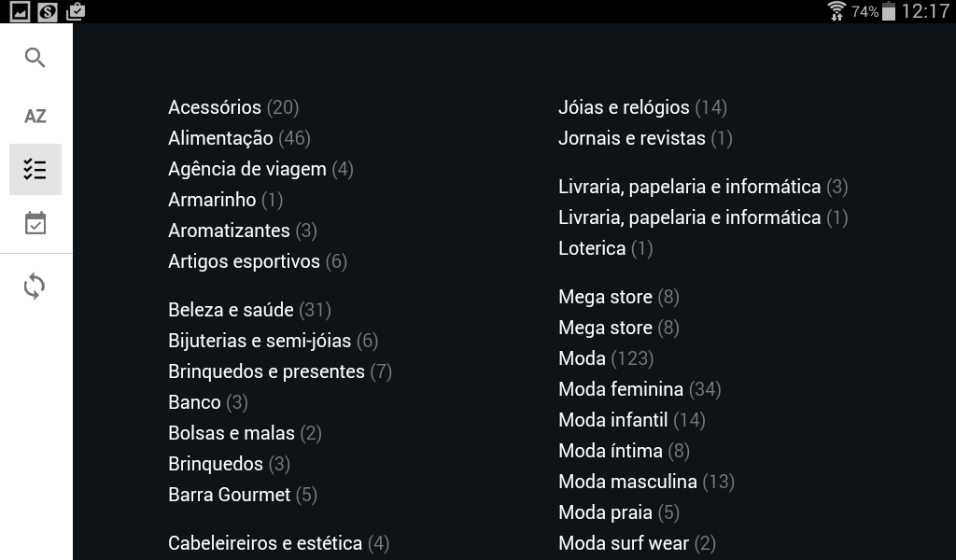This screenshot has width=956, height=560.
Task: Tap the battery indicator icon
Action: [x=889, y=11]
